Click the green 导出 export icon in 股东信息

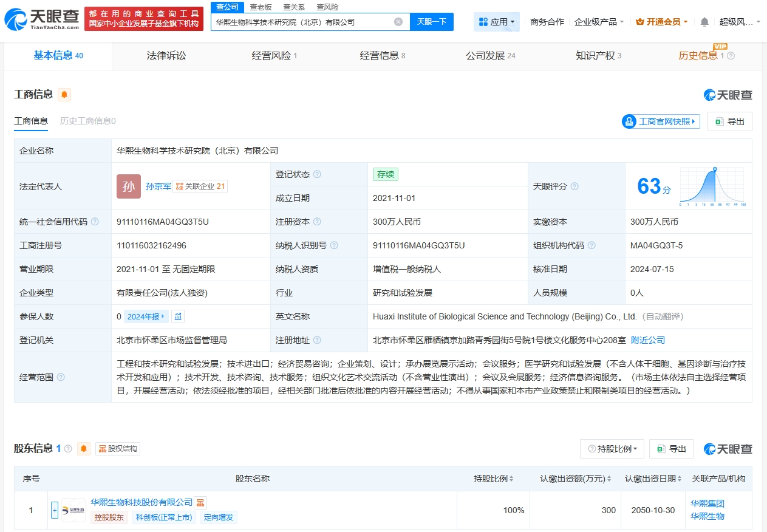pos(662,449)
